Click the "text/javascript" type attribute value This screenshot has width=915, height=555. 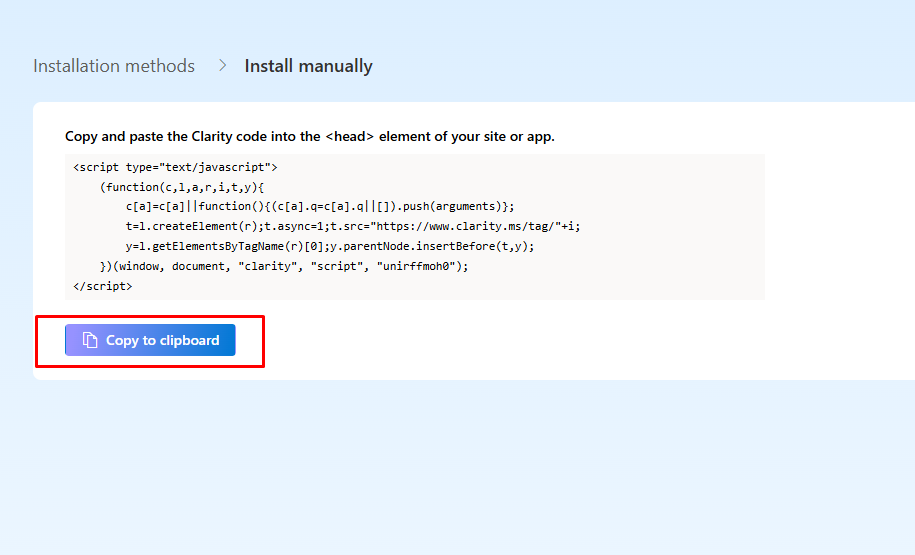tap(218, 167)
